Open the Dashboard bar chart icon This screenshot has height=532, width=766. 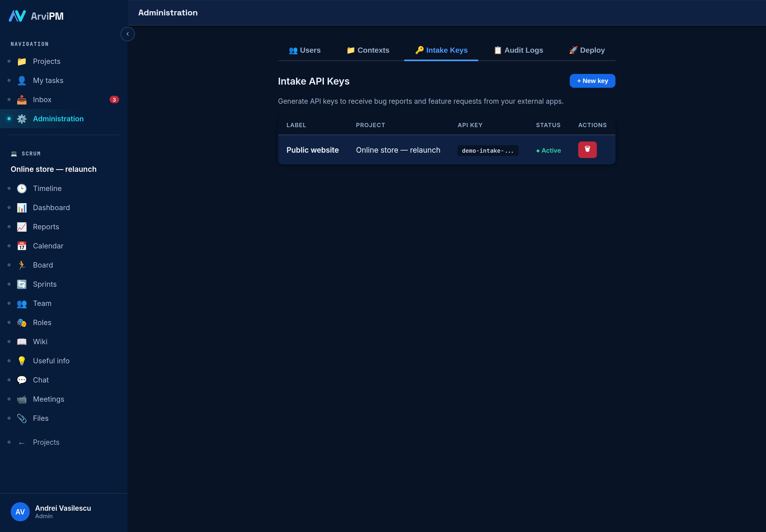22,208
